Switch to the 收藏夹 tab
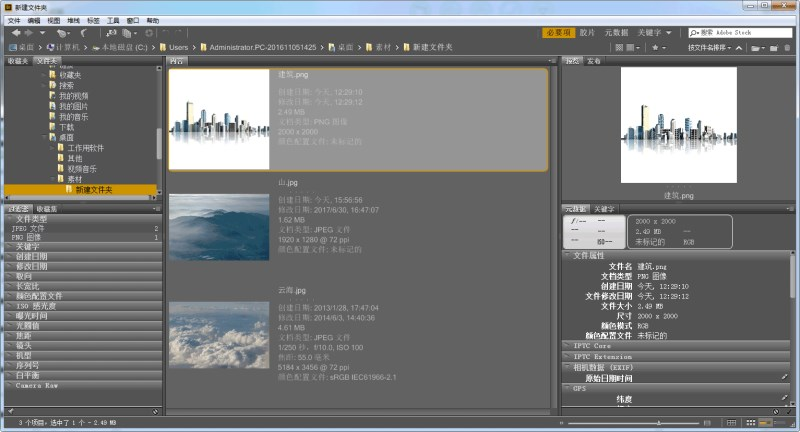 pyautogui.click(x=17, y=61)
